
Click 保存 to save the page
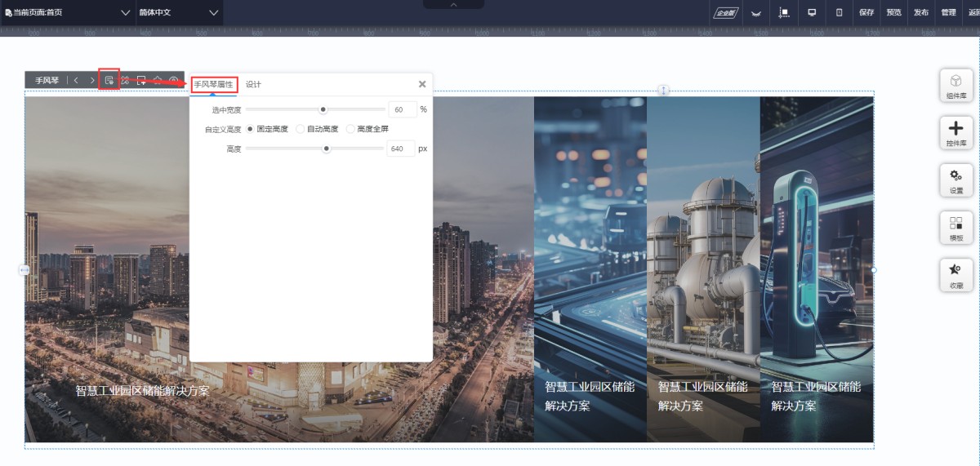coord(866,12)
